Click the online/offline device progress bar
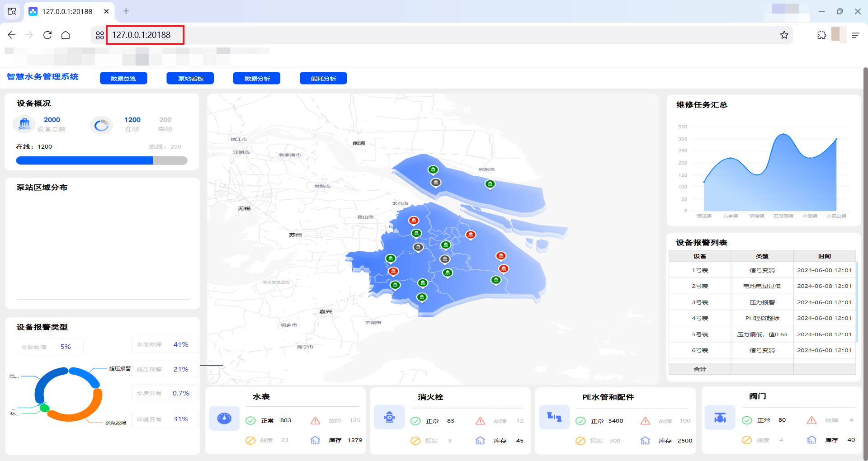The image size is (868, 461). (x=102, y=160)
